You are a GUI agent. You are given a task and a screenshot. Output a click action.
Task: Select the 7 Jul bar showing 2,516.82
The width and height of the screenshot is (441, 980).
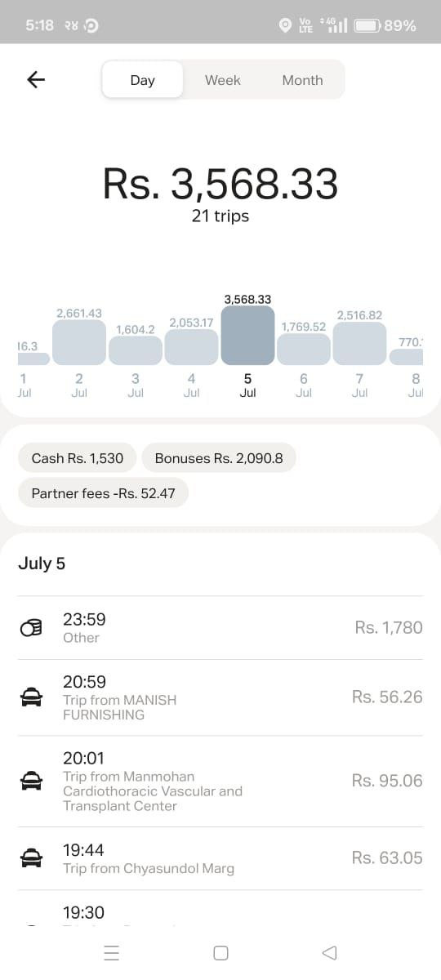(359, 343)
